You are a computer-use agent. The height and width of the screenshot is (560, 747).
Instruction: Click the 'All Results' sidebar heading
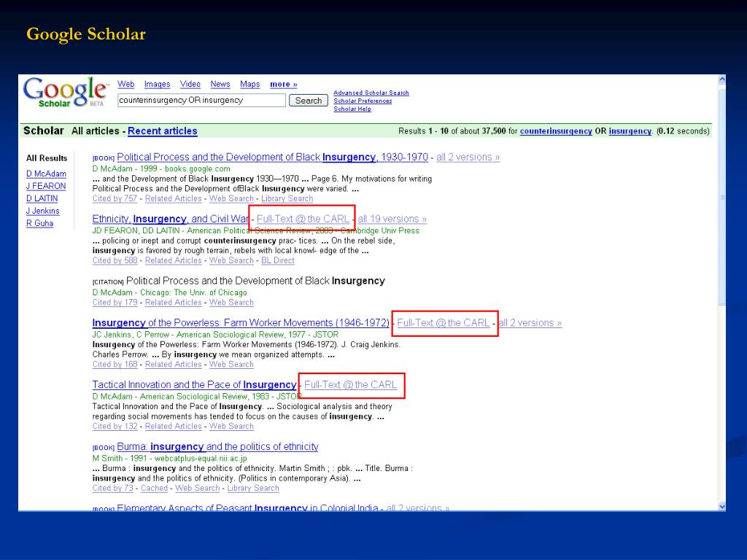47,158
